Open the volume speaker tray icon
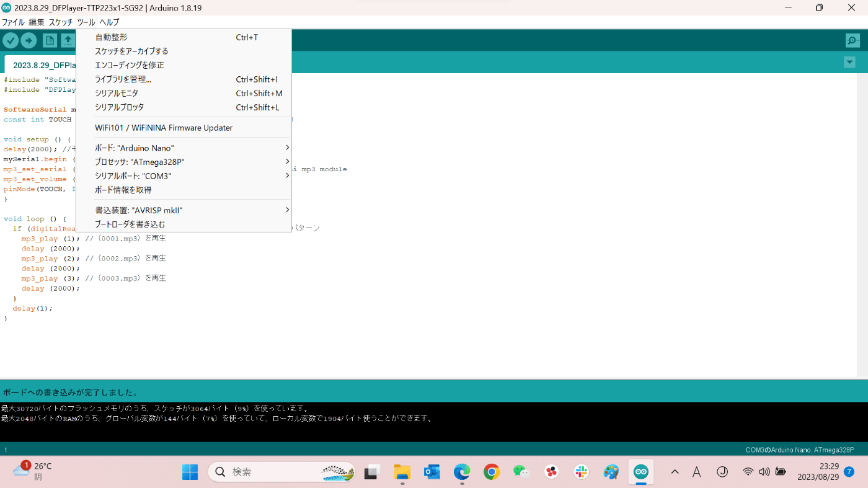 (x=764, y=472)
